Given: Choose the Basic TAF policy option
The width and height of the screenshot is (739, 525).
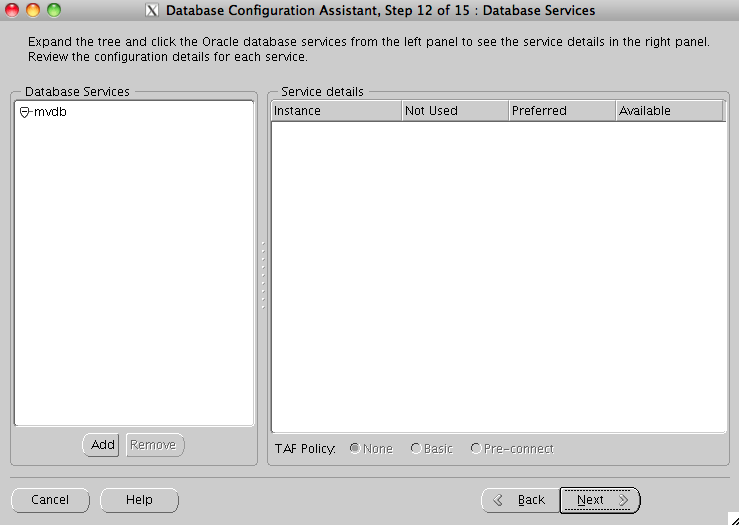Looking at the screenshot, I should [x=416, y=449].
